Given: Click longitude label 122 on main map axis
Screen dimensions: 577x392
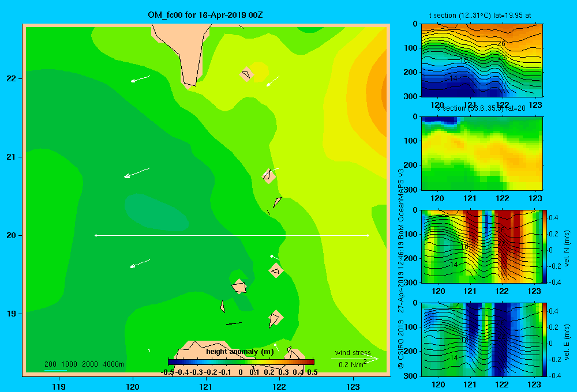Looking at the screenshot, I should pyautogui.click(x=279, y=386).
